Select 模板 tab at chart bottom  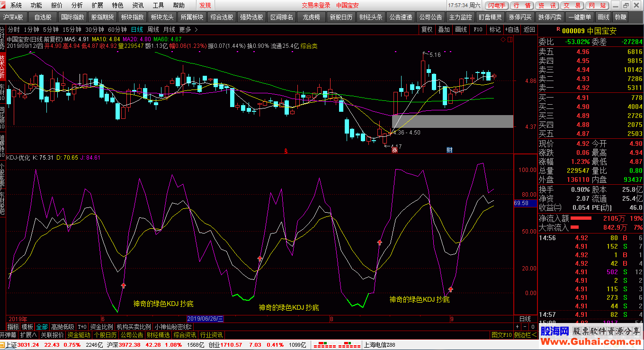click(27, 327)
